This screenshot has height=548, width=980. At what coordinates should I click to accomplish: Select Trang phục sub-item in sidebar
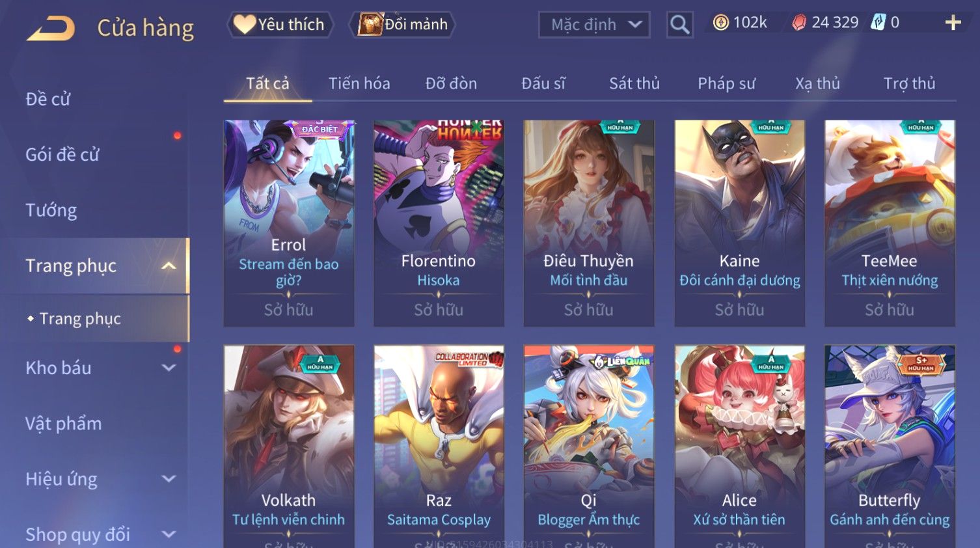80,318
